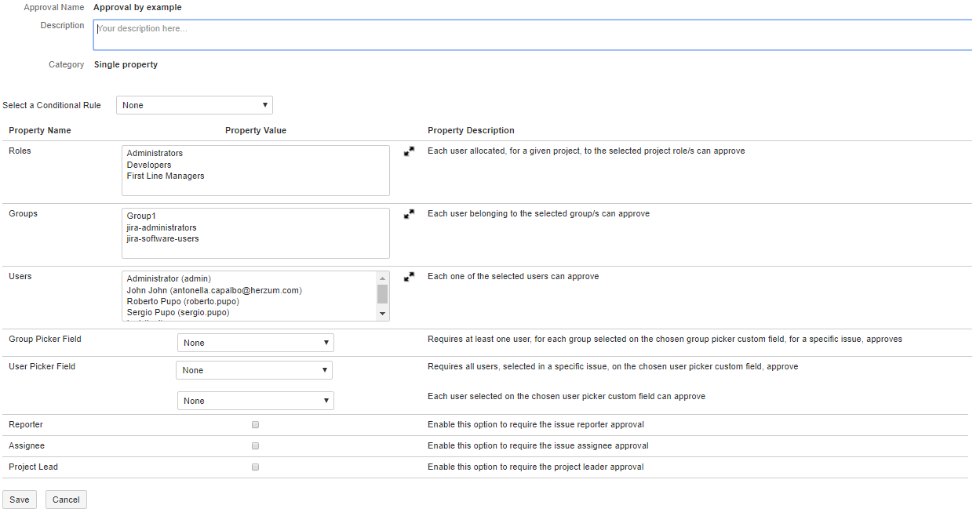Expand the Users list with arrows icon

409,277
